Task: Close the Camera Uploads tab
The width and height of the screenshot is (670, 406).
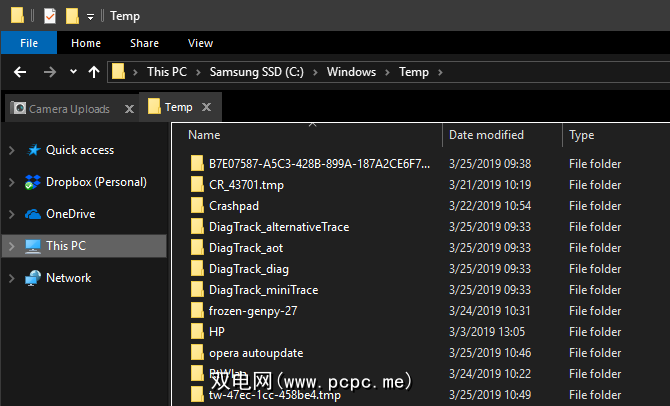Action: (129, 109)
